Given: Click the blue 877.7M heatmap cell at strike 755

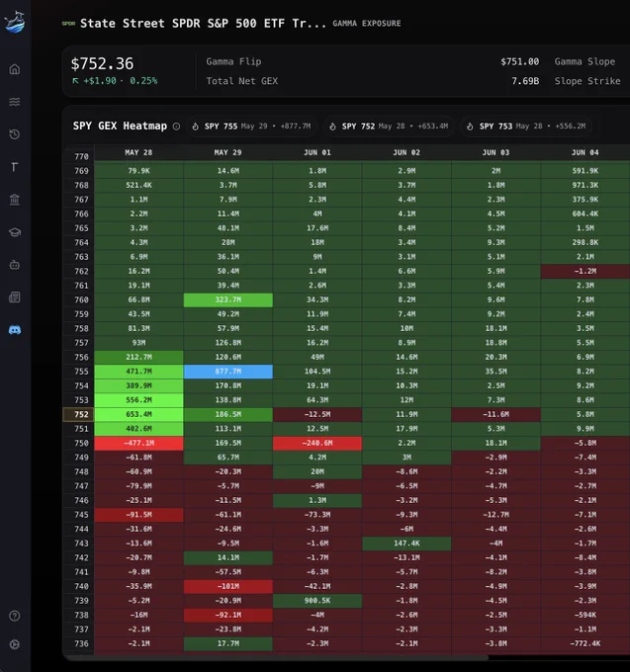Looking at the screenshot, I should click(x=228, y=372).
